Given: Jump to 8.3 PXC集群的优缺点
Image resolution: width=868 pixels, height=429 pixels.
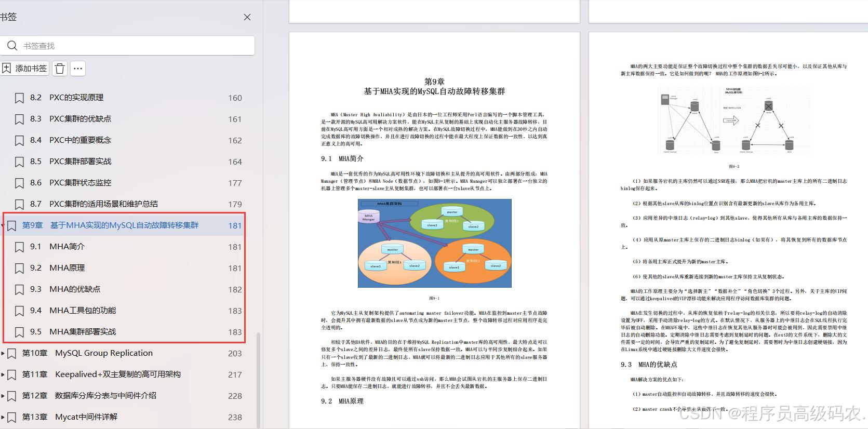Looking at the screenshot, I should (71, 119).
